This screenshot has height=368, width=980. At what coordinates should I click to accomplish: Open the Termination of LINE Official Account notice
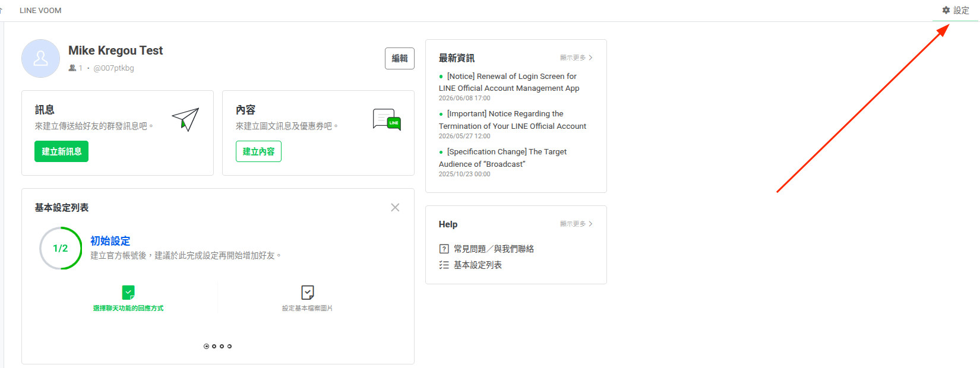(513, 120)
